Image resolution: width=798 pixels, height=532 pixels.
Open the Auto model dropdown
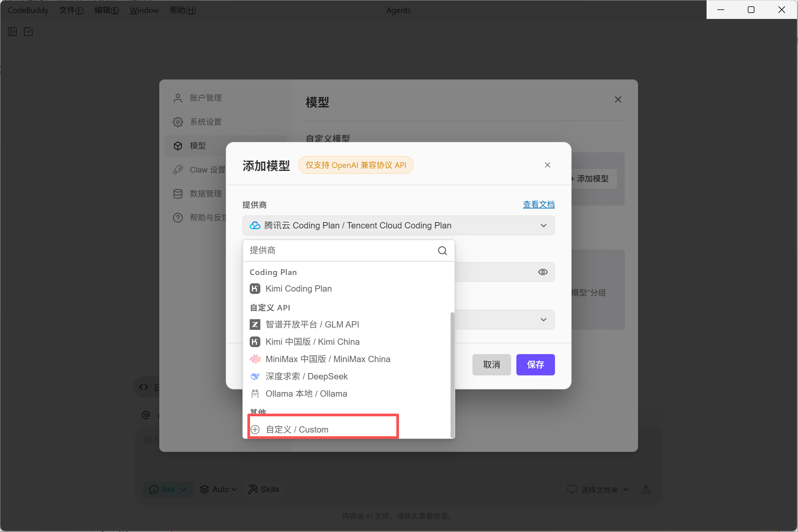pyautogui.click(x=218, y=489)
